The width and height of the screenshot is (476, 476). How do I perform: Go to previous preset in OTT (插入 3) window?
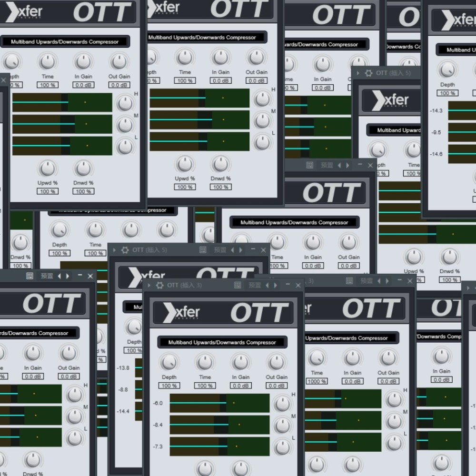[267, 285]
